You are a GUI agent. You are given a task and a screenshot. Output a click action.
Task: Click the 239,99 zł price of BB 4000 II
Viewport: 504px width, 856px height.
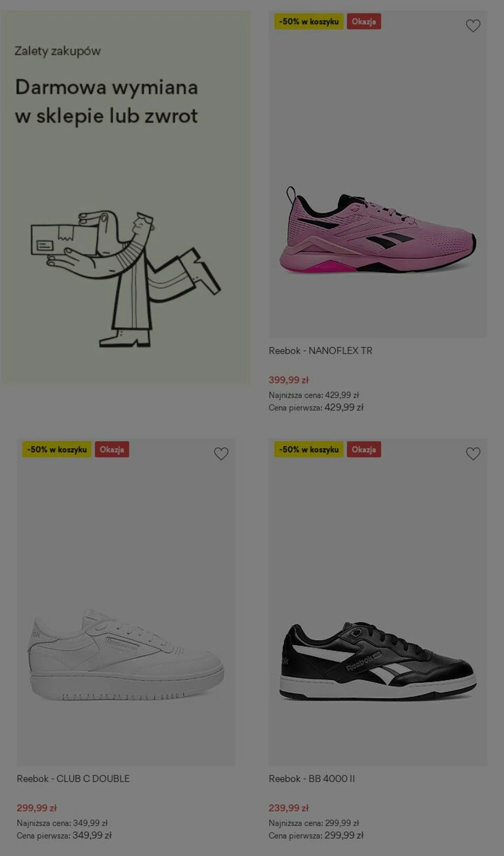click(289, 808)
